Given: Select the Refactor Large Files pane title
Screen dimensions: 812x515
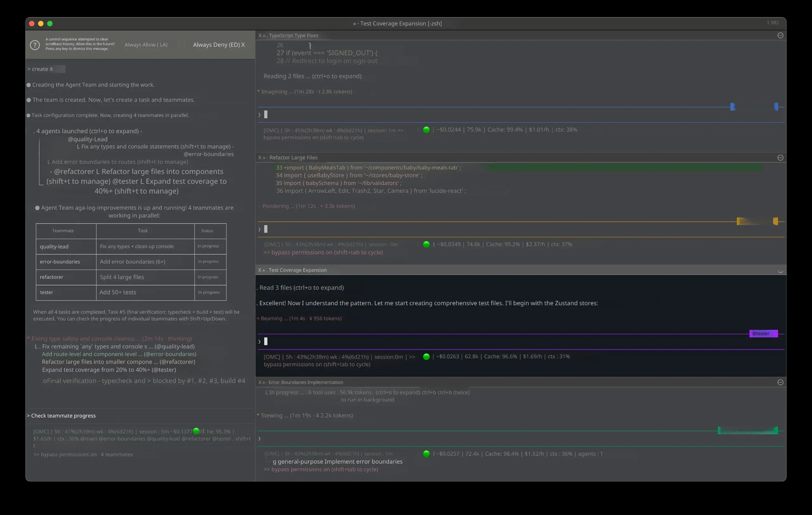Looking at the screenshot, I should coord(293,157).
